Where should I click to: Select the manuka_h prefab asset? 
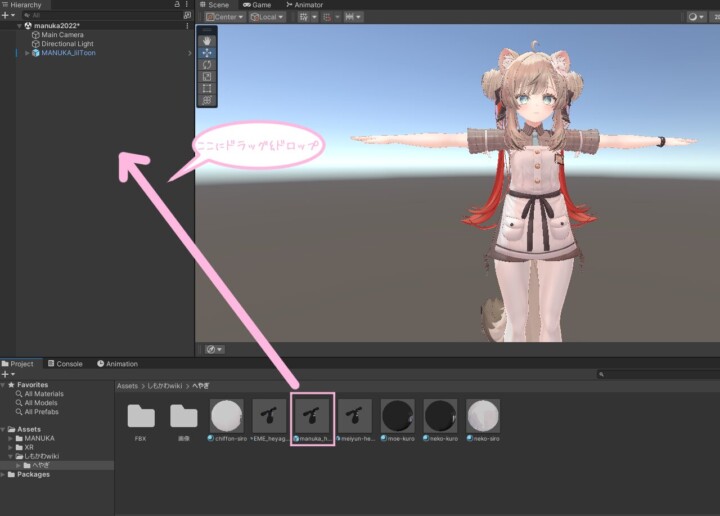pos(312,421)
